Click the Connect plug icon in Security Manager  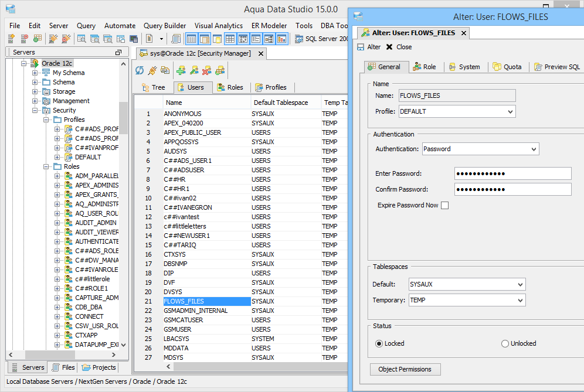(x=152, y=70)
